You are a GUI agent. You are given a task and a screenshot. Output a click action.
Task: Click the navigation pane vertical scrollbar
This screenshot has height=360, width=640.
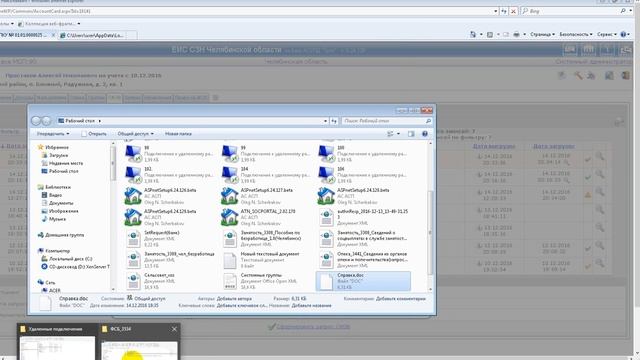click(113, 164)
